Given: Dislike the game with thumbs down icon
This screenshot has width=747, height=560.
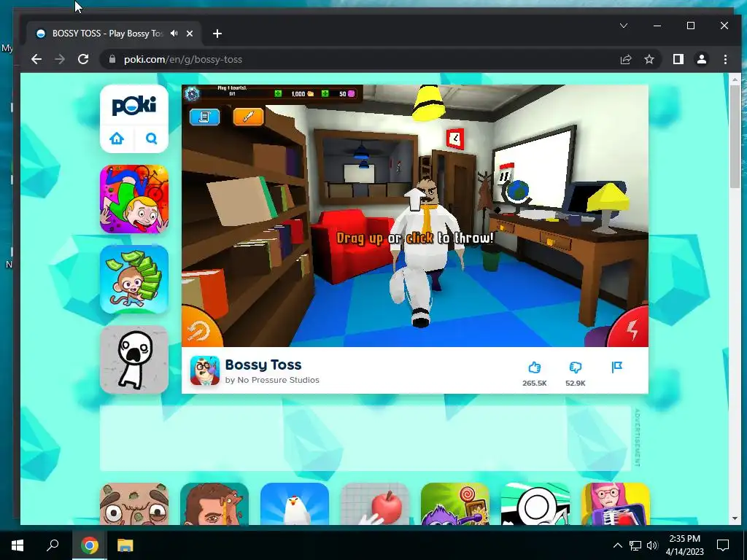Looking at the screenshot, I should (576, 367).
